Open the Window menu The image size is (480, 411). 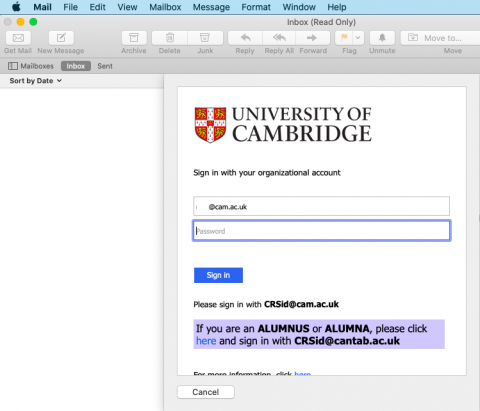tap(299, 7)
